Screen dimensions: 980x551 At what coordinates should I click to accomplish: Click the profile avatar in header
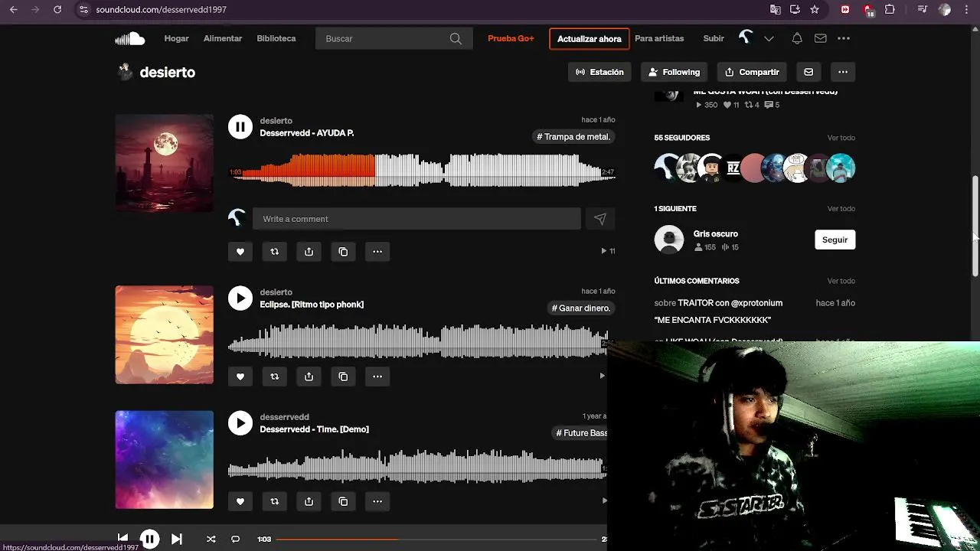(x=746, y=38)
